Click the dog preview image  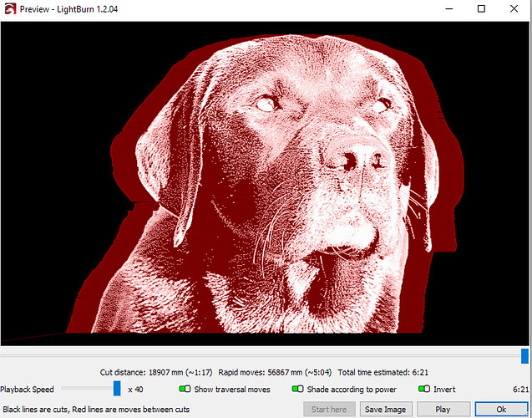point(265,183)
